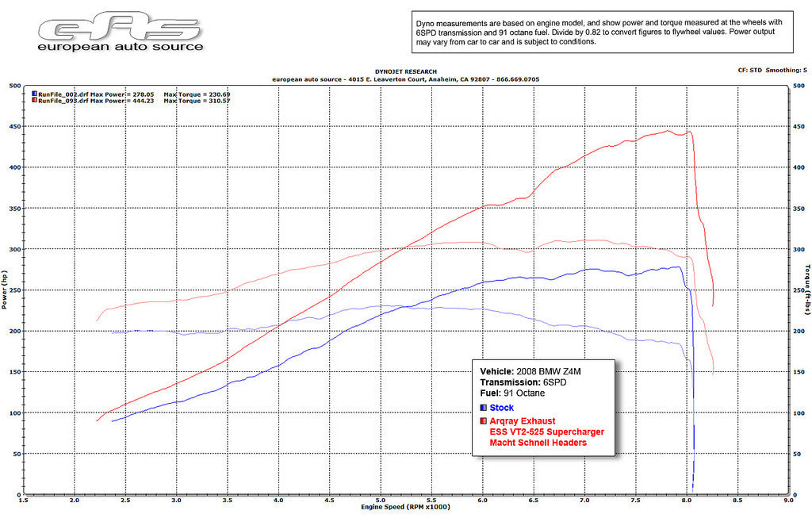Click the peak of the red power curve
Viewport: 812px width, 518px height.
pos(668,131)
